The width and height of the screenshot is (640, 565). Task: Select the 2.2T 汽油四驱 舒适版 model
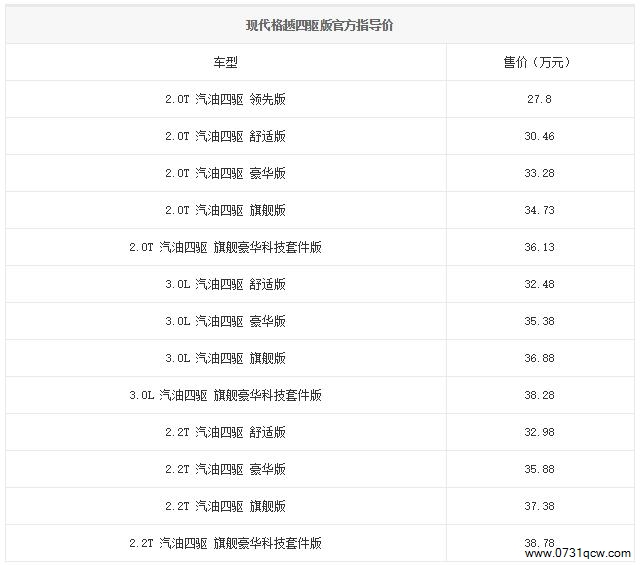point(225,432)
